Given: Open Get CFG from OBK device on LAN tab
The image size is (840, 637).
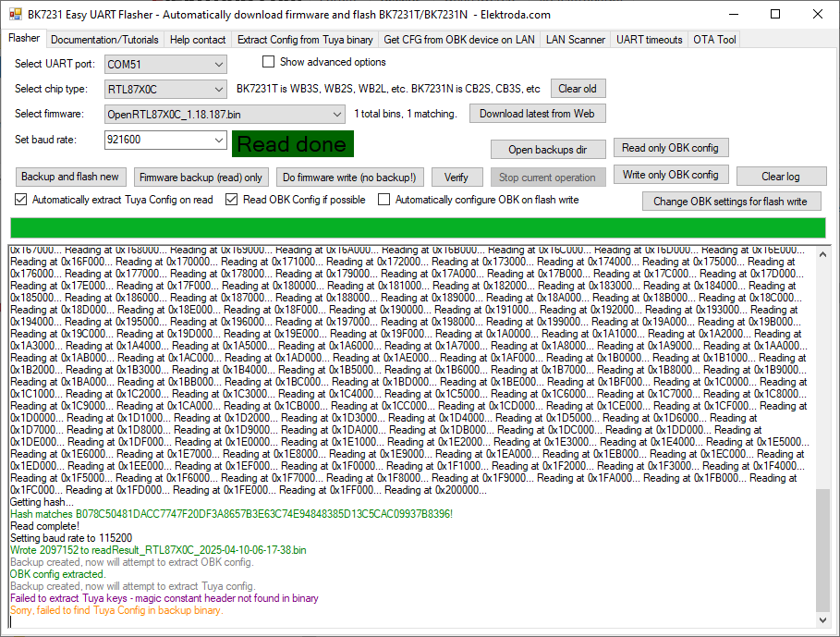Looking at the screenshot, I should [x=459, y=40].
